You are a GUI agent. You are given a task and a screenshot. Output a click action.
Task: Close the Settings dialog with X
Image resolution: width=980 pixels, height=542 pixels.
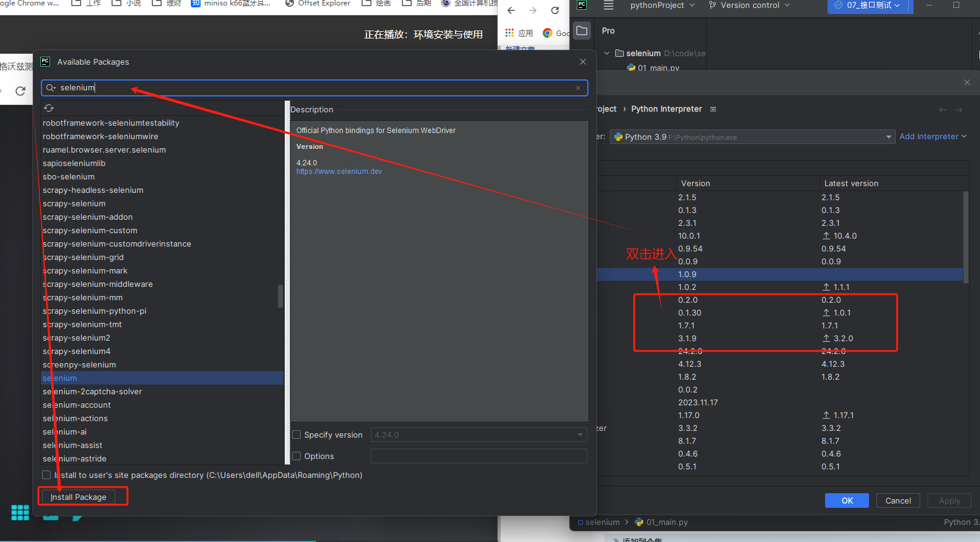click(x=967, y=82)
